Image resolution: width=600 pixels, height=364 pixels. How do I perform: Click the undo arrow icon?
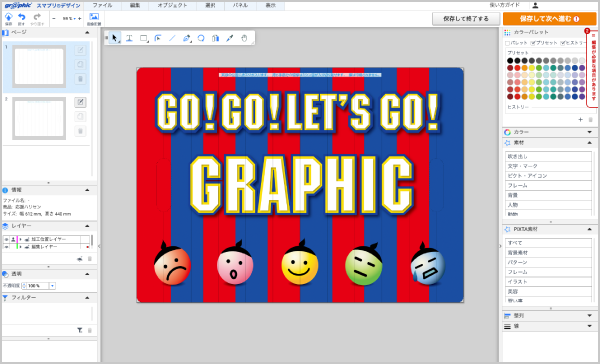(x=21, y=17)
